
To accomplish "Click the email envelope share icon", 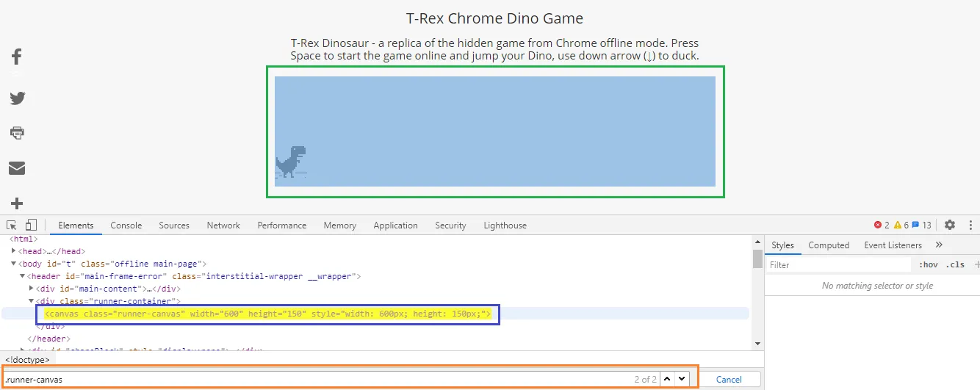I will coord(17,168).
